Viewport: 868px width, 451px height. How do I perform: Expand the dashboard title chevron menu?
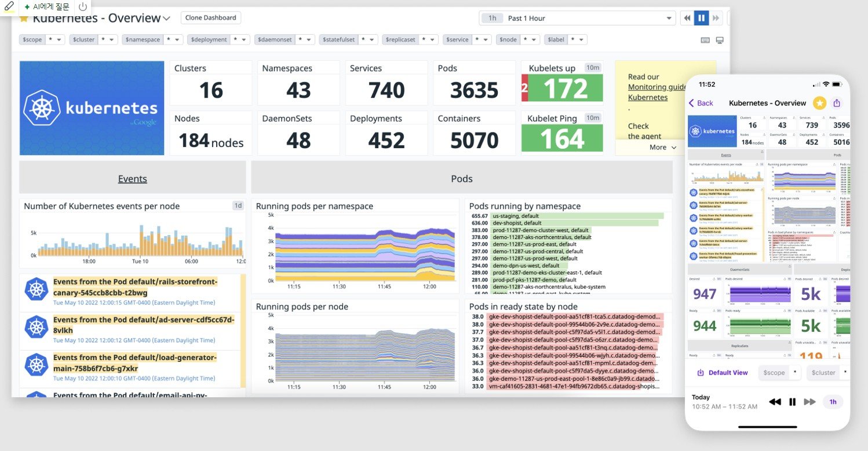(x=166, y=19)
